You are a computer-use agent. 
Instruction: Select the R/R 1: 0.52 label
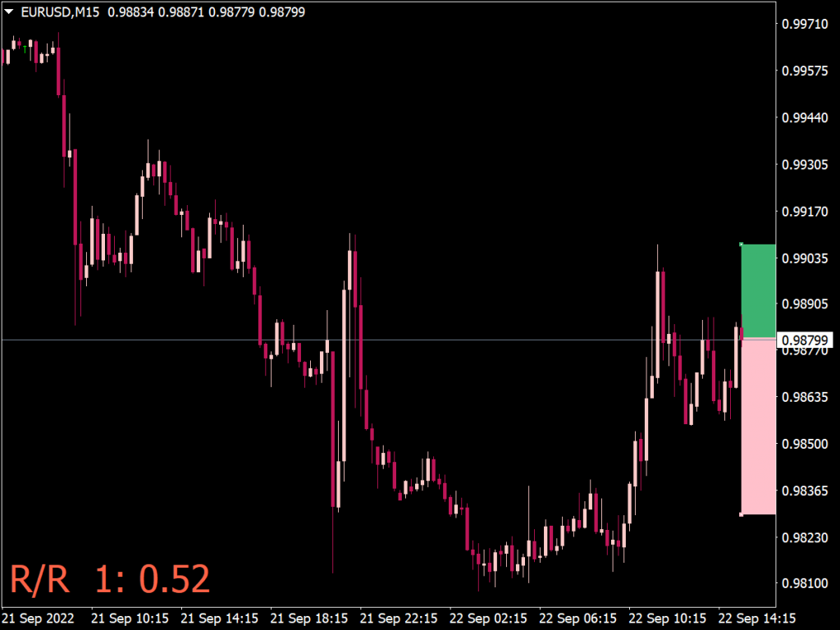(x=110, y=579)
